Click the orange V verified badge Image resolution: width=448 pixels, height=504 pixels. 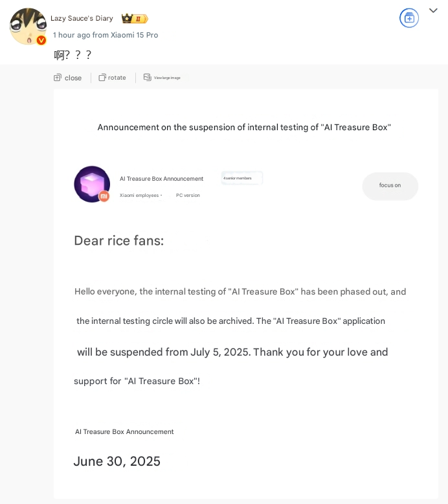tap(41, 40)
